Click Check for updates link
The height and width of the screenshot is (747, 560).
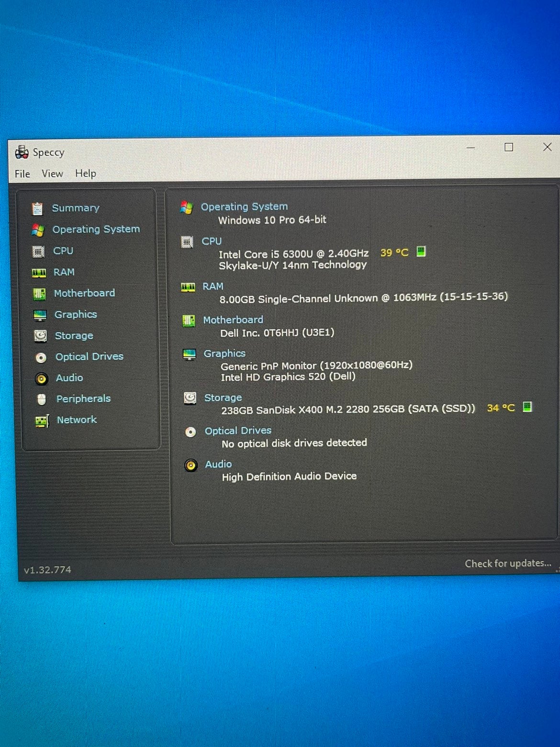[x=508, y=564]
